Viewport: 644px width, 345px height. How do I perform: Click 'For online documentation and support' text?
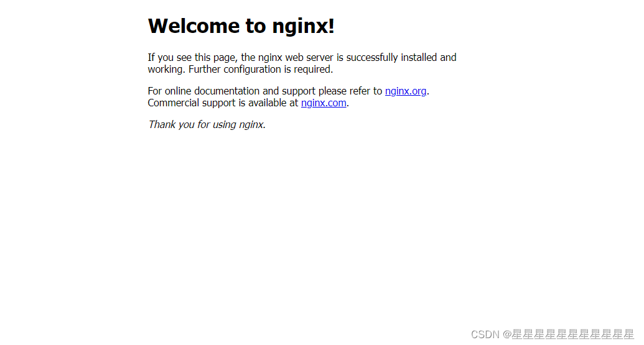click(231, 91)
